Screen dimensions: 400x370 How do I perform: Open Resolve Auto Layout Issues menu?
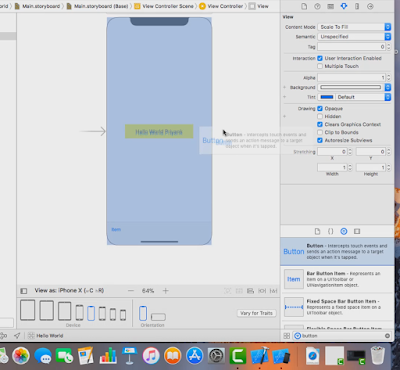(273, 291)
